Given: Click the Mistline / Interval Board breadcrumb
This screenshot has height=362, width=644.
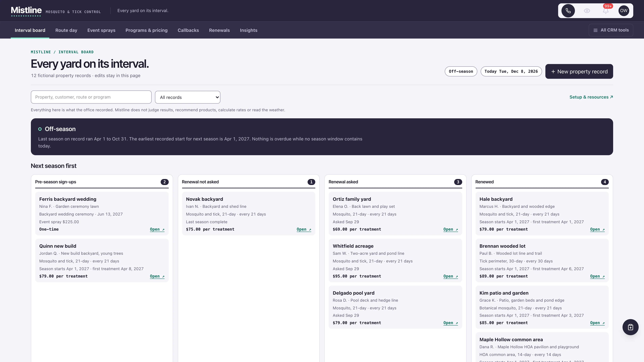Looking at the screenshot, I should pos(62,52).
